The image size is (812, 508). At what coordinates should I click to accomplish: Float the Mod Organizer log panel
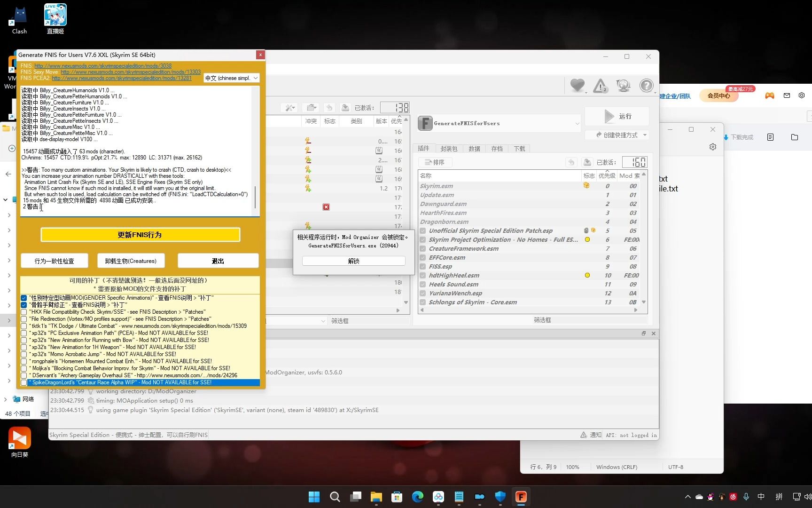[x=643, y=333]
